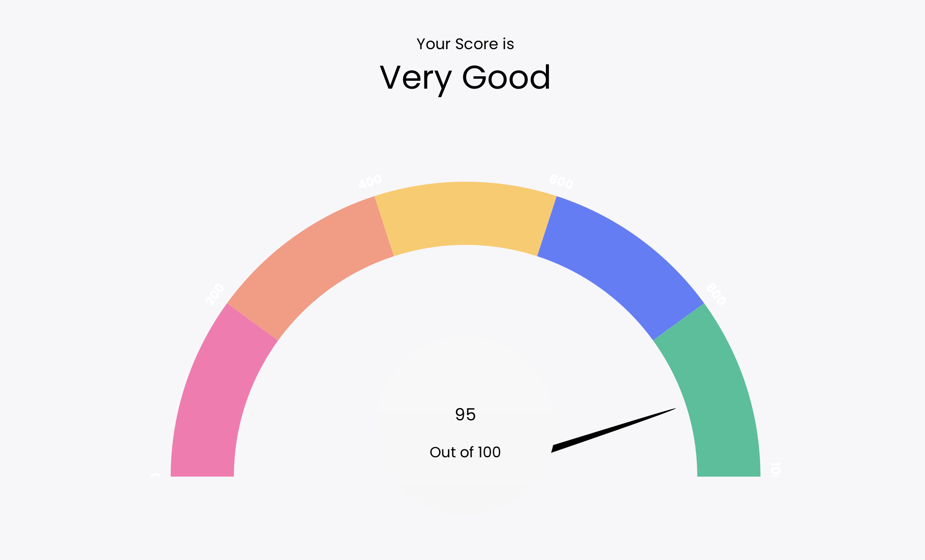Click the 'Out of 100' text

[465, 452]
